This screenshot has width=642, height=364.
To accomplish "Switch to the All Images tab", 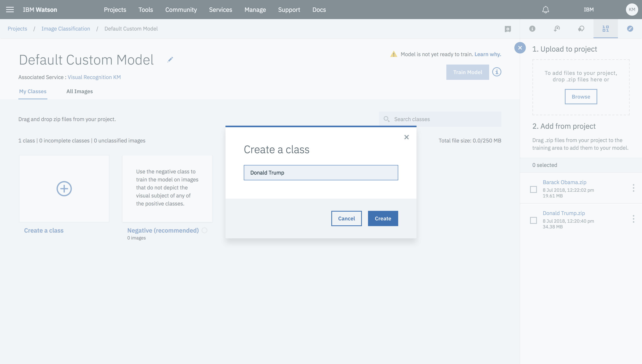I will click(x=79, y=91).
